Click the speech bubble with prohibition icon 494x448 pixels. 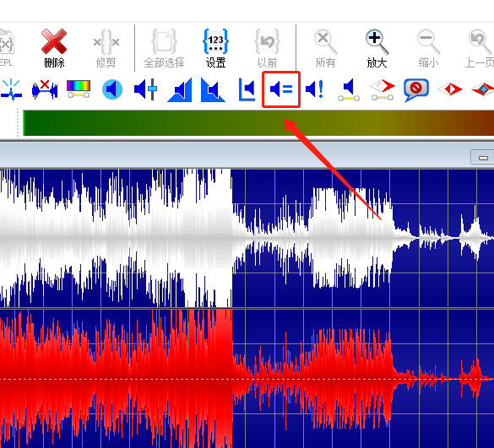tap(415, 90)
